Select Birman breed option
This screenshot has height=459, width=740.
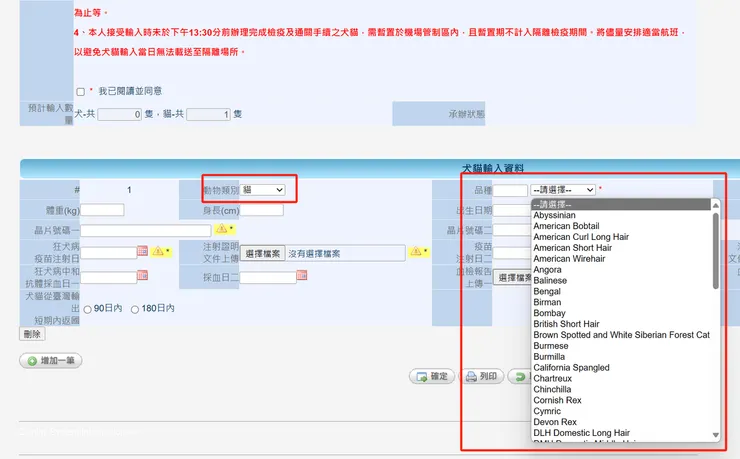621,302
